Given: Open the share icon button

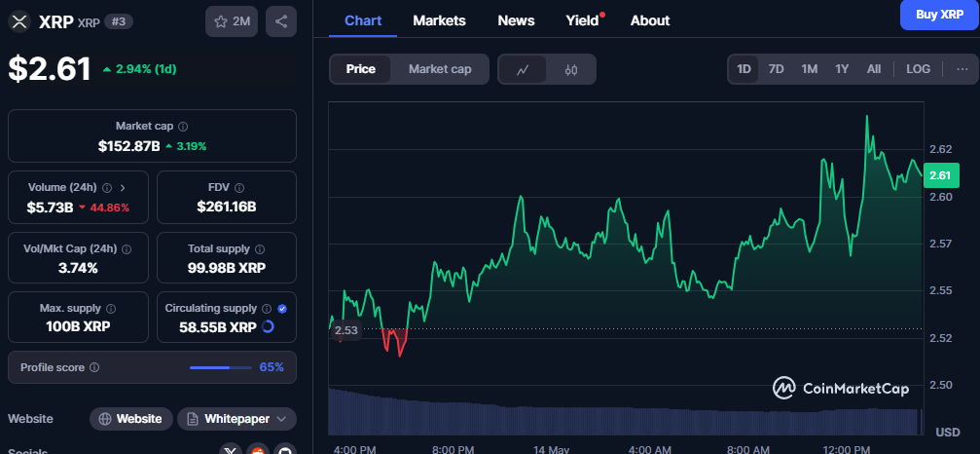Looking at the screenshot, I should pos(281,21).
